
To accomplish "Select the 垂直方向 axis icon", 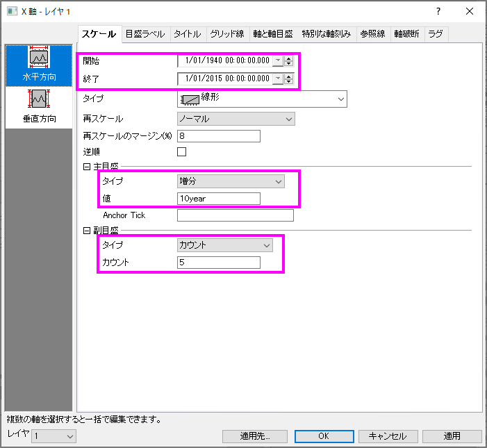I will pyautogui.click(x=39, y=107).
